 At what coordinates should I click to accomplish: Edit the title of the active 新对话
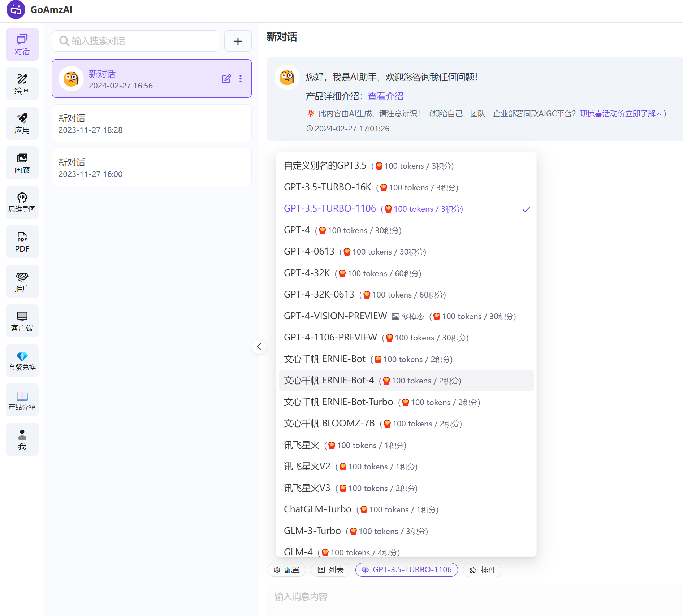(x=226, y=79)
